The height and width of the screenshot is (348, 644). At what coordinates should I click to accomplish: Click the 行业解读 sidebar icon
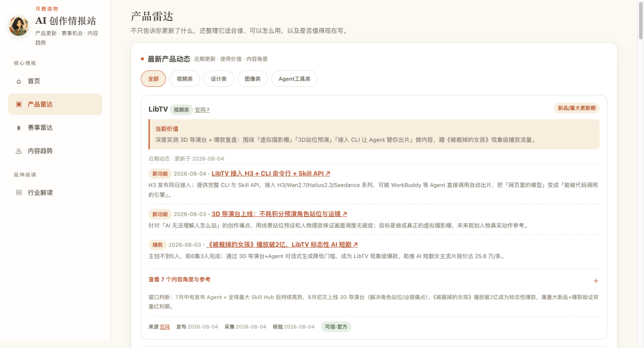coord(18,192)
